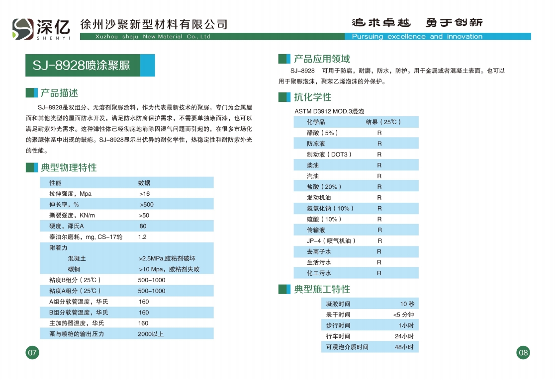Click the "48小时" immersion time value
This screenshot has height=392, width=556.
(x=404, y=347)
